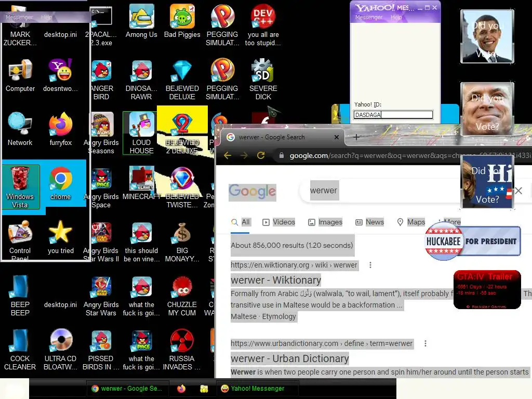Click the Etymology link under Wiktionary

pos(279,316)
